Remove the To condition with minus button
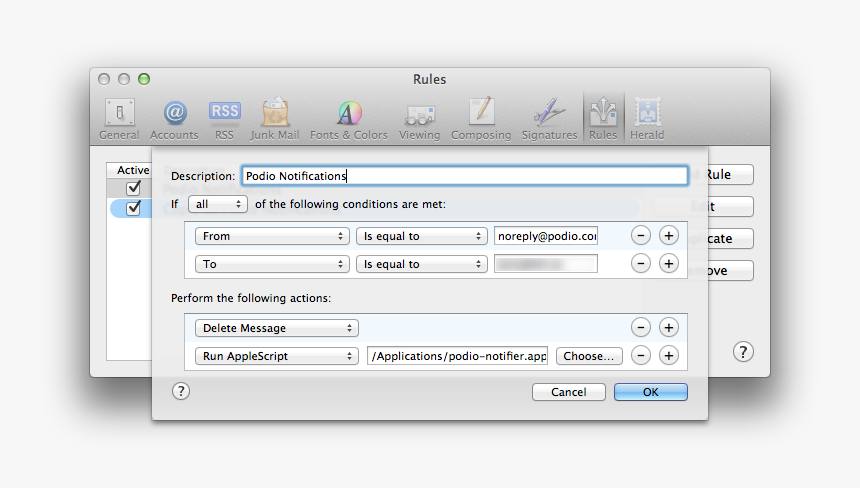The width and height of the screenshot is (860, 488). [x=641, y=264]
